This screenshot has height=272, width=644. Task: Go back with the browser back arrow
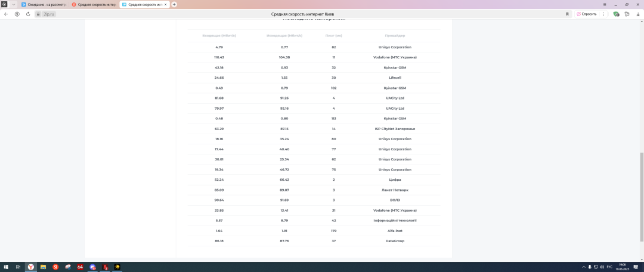6,14
